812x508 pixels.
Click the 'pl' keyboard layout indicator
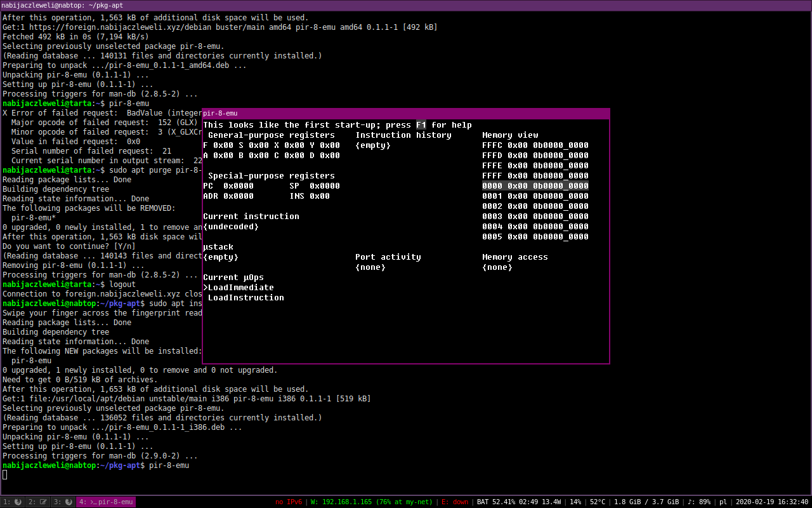tap(723, 502)
